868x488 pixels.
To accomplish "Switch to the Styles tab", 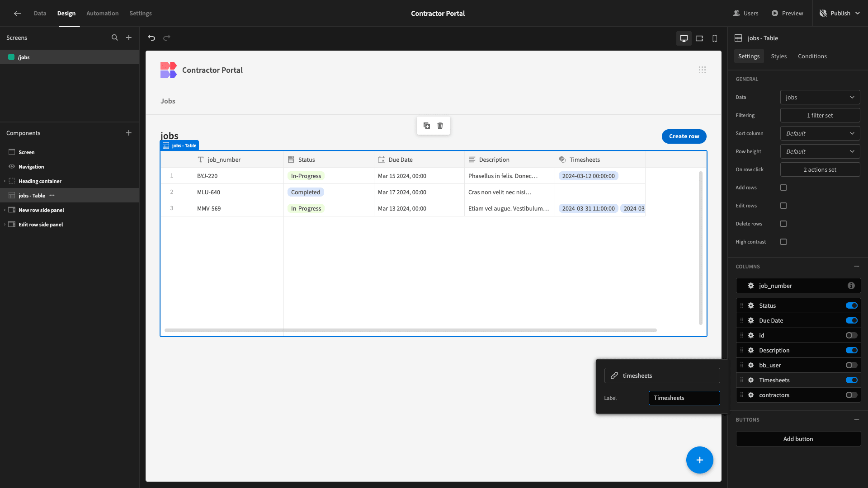I will point(778,56).
